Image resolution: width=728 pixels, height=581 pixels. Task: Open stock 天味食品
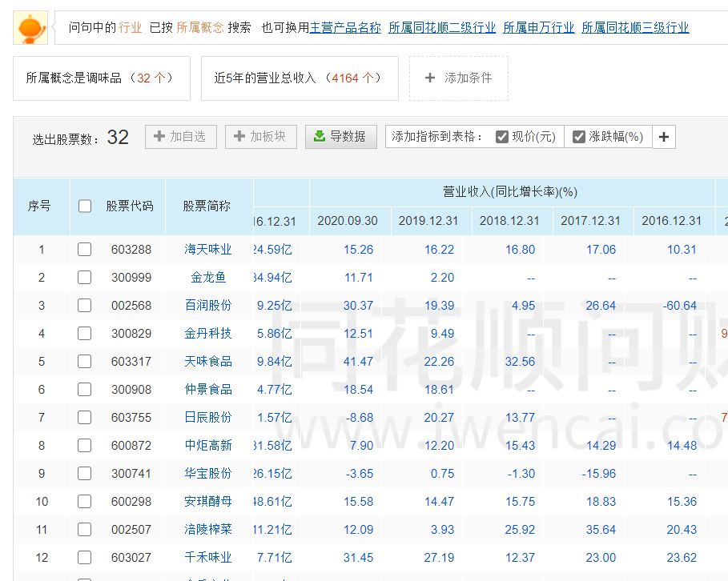pyautogui.click(x=208, y=362)
